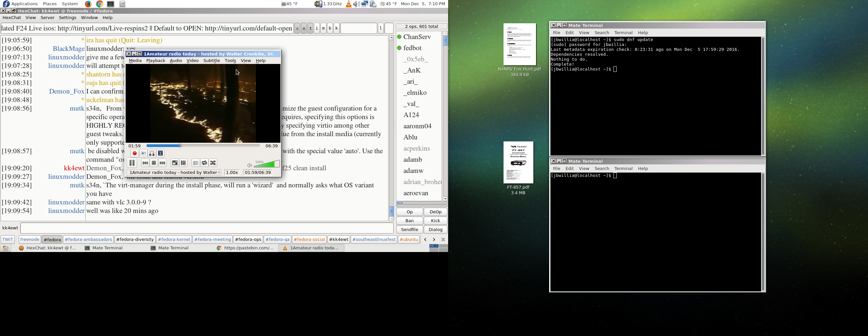Viewport: 868px width, 336px height.
Task: Click VLC elapsed time 01:59/06:39 label
Action: pyautogui.click(x=258, y=173)
